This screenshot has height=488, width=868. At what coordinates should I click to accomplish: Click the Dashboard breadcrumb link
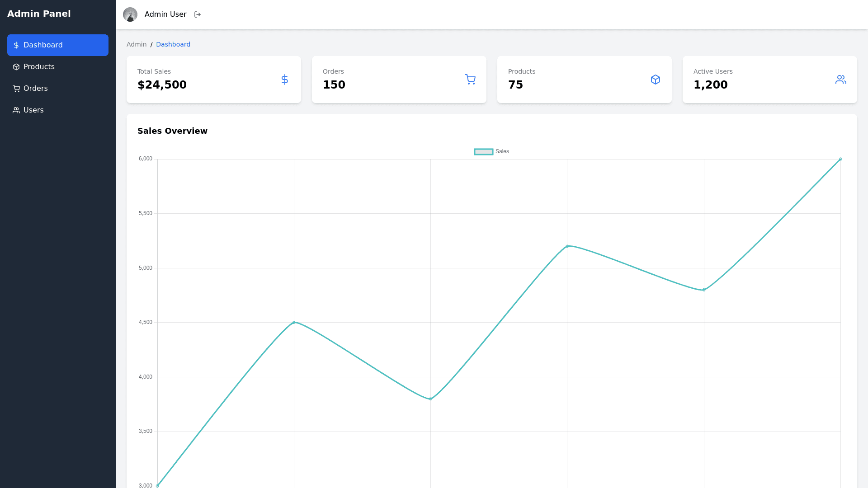(173, 44)
